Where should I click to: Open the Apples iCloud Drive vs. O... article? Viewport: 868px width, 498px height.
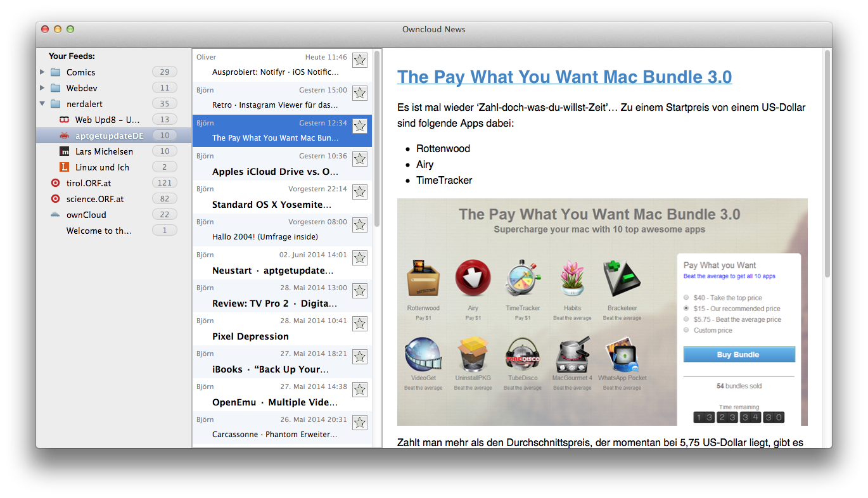(x=282, y=164)
